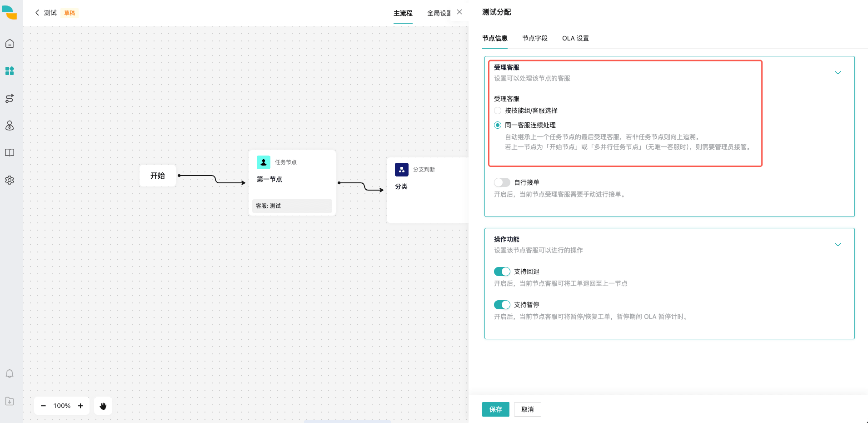The height and width of the screenshot is (423, 868).
Task: Select 同一客服连续处理 radio option
Action: 498,125
